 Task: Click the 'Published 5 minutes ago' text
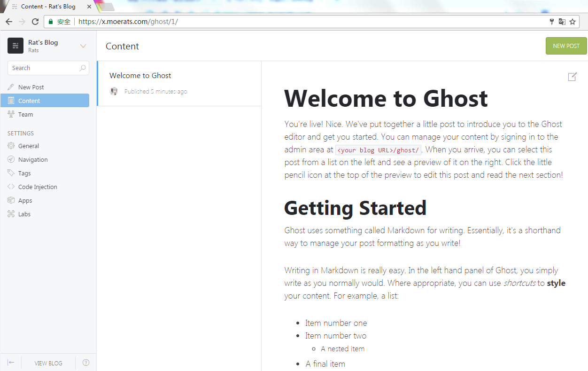point(155,92)
